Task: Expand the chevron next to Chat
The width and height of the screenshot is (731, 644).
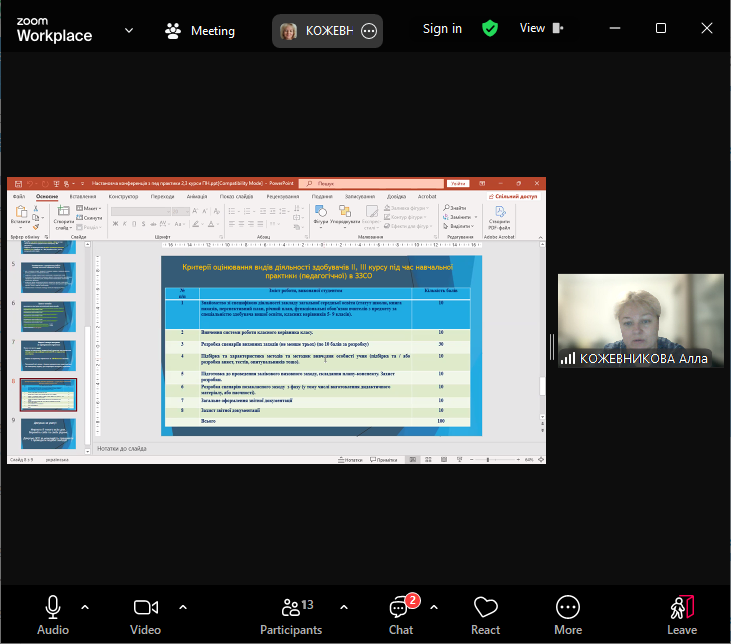Action: click(x=434, y=606)
